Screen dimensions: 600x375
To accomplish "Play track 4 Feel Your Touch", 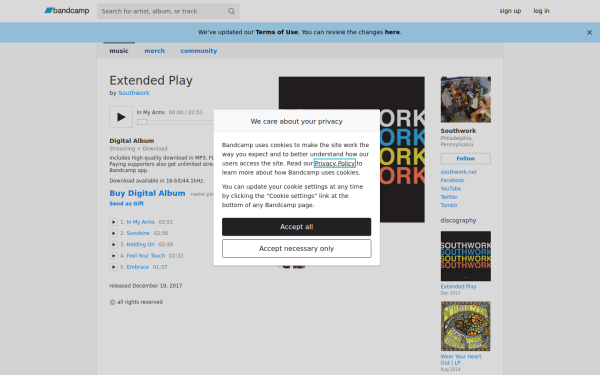I will 113,256.
